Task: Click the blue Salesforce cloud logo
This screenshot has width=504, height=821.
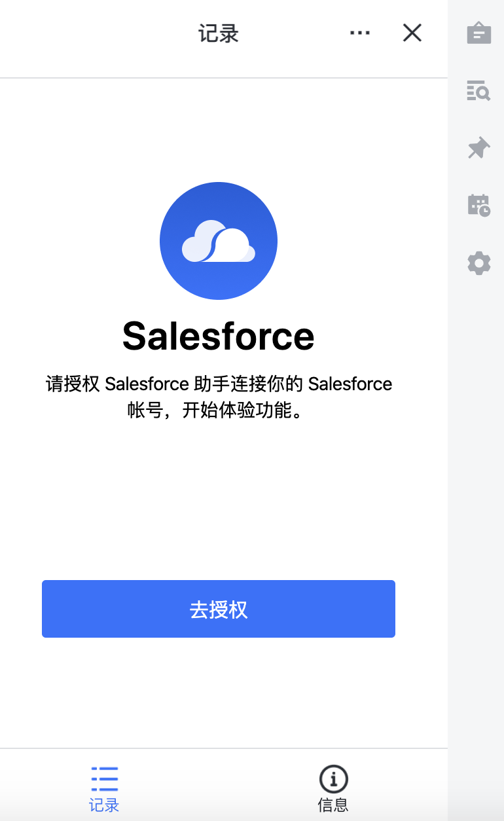Action: pyautogui.click(x=219, y=241)
